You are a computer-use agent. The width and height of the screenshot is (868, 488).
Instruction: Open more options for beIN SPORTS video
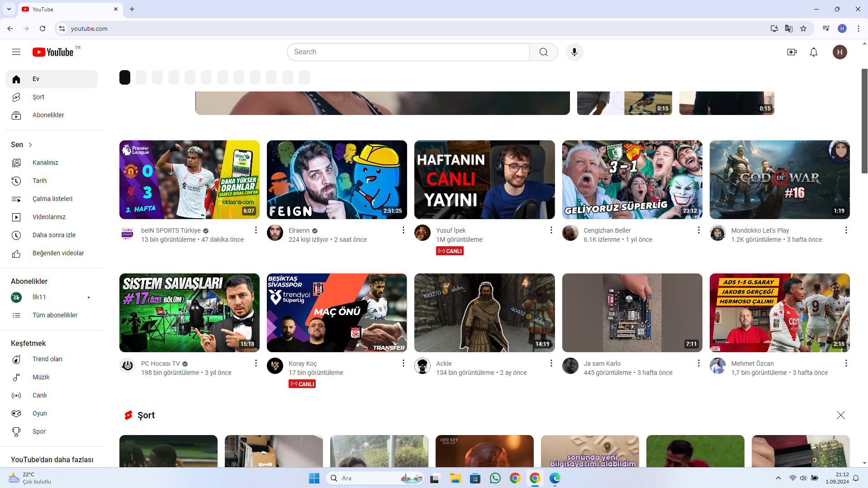tap(256, 230)
